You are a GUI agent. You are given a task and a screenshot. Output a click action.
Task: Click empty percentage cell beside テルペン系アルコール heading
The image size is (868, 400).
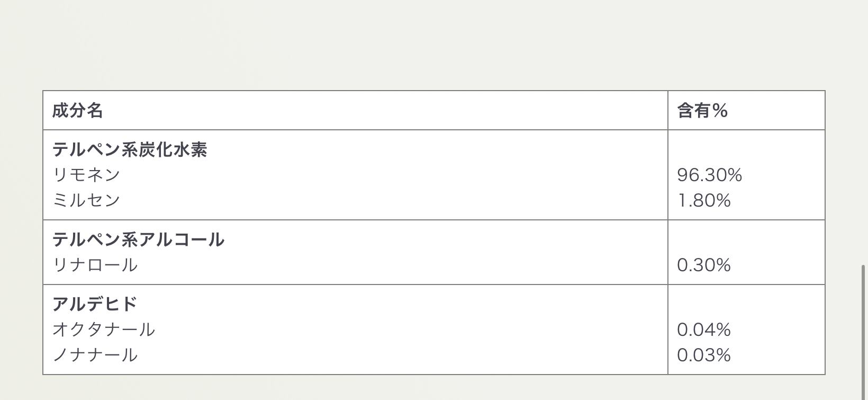[x=746, y=239]
